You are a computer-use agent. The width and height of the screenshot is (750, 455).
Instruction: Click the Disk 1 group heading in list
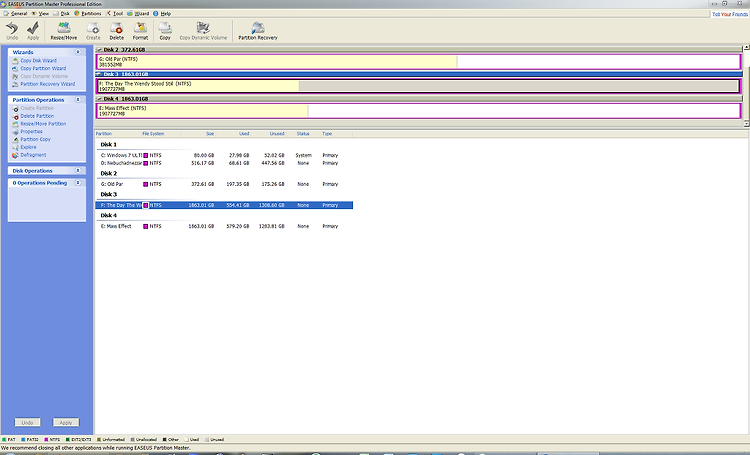point(109,144)
